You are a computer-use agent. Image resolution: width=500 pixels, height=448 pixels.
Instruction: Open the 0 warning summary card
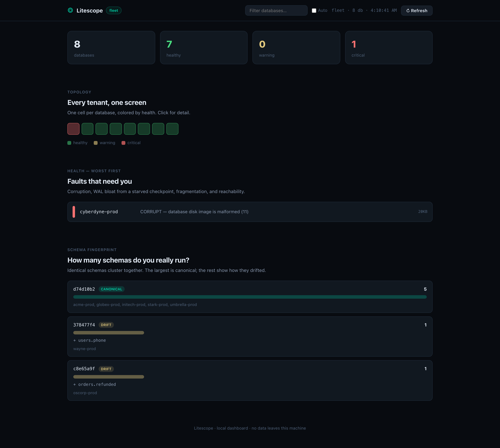(296, 48)
